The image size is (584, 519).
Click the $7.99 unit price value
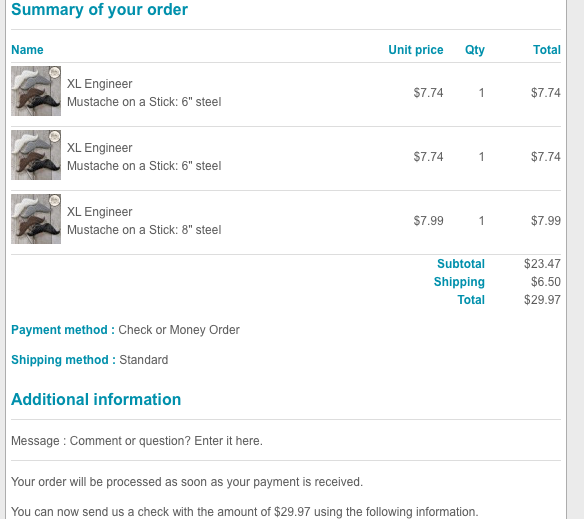tap(428, 221)
